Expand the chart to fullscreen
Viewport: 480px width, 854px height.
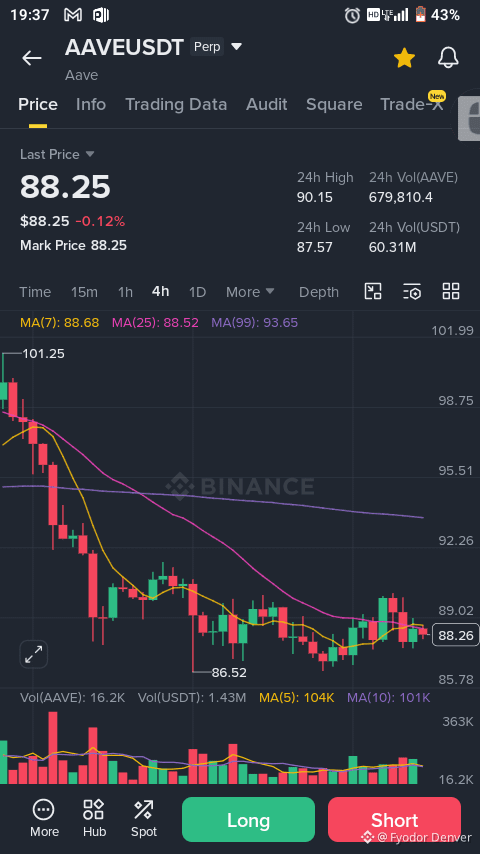[x=34, y=654]
